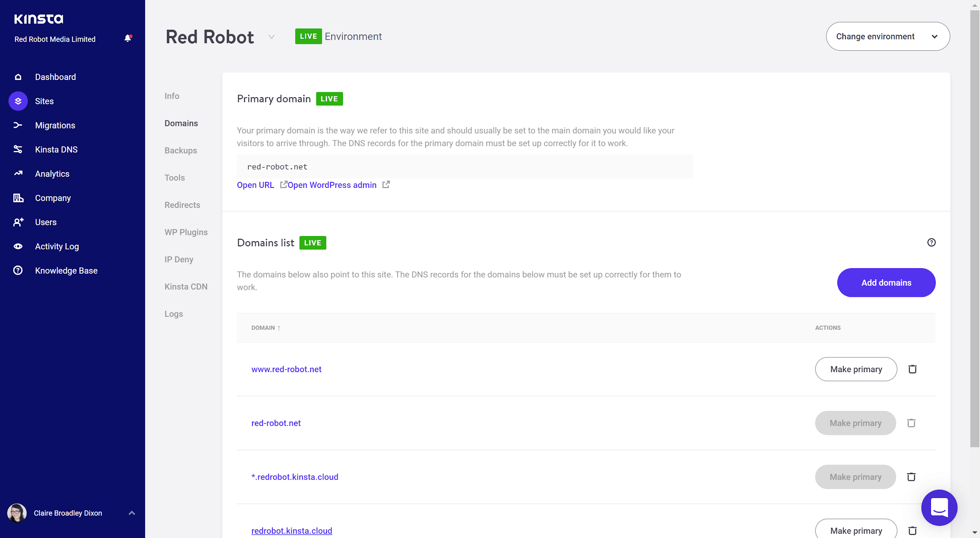View the Logs tab
The image size is (980, 538).
click(x=174, y=314)
